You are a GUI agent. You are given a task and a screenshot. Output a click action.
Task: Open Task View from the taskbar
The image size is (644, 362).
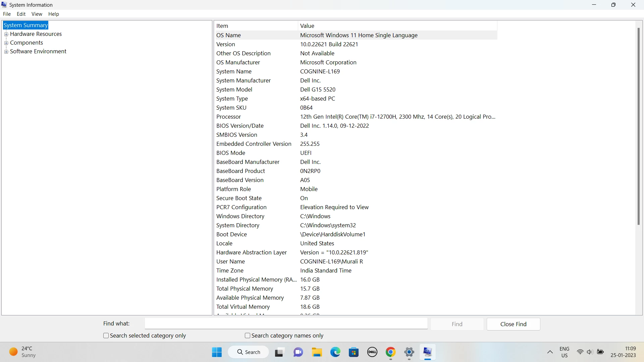(279, 352)
